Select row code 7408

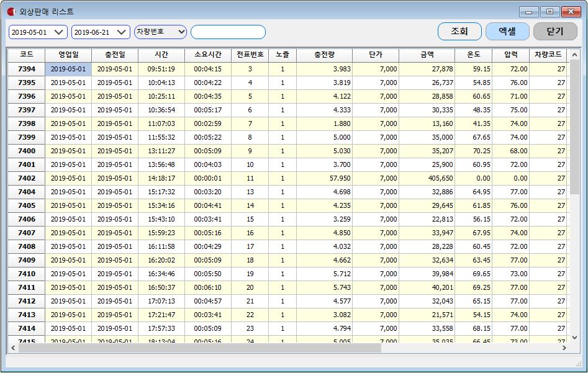(27, 246)
